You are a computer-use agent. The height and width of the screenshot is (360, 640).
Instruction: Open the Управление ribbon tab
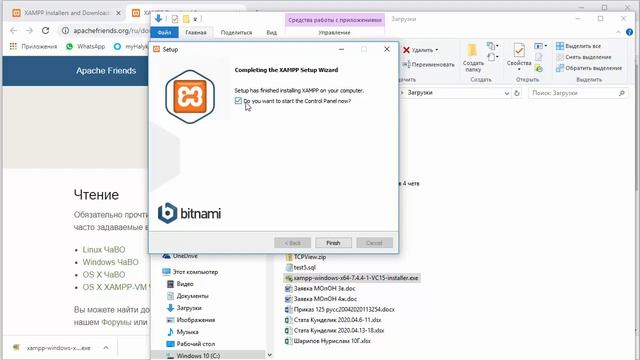334,32
